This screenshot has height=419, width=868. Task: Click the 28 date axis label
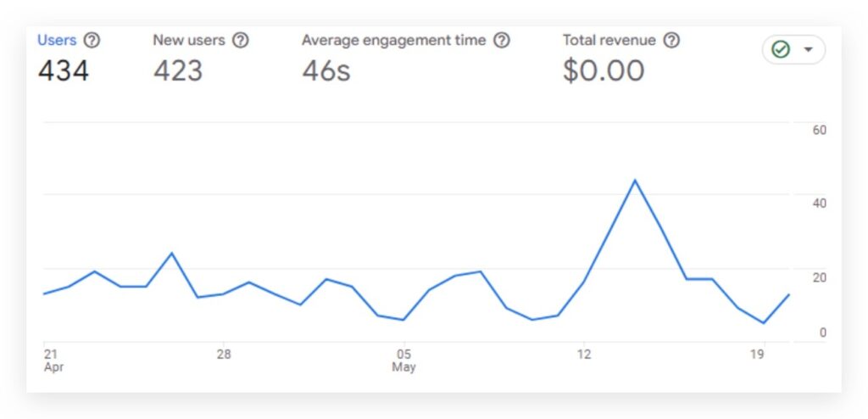click(x=223, y=355)
